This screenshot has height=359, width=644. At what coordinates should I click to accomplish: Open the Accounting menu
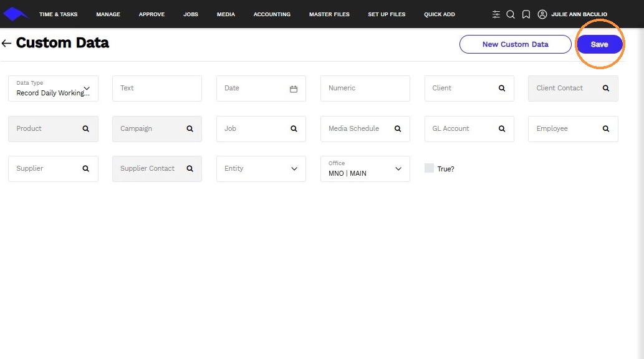tap(272, 14)
